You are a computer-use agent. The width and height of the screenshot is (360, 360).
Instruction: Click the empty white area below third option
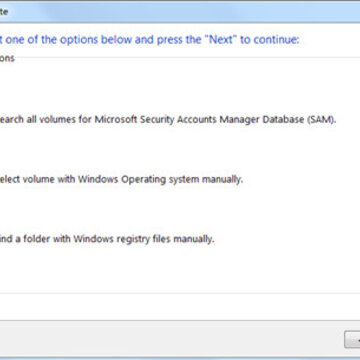click(180, 270)
